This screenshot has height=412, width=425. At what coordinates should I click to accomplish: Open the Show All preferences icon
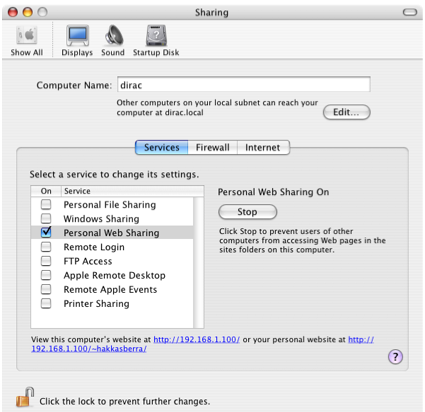click(27, 41)
